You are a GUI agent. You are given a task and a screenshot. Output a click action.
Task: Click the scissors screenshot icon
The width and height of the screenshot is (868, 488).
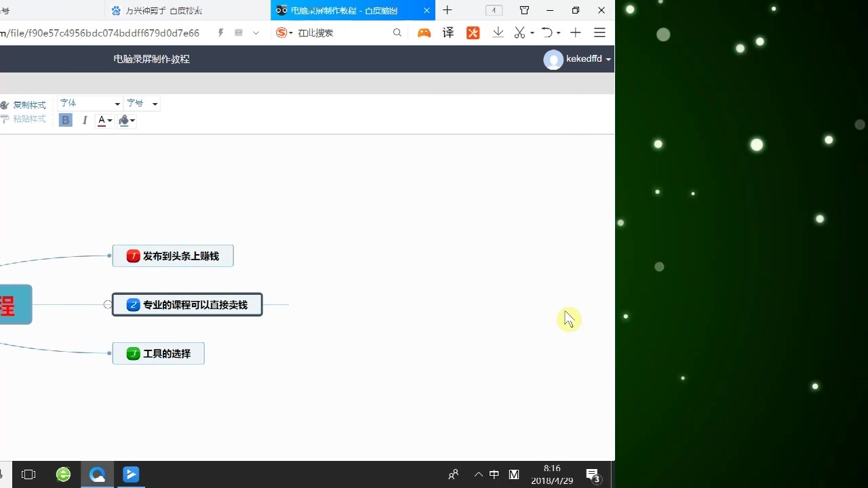520,33
